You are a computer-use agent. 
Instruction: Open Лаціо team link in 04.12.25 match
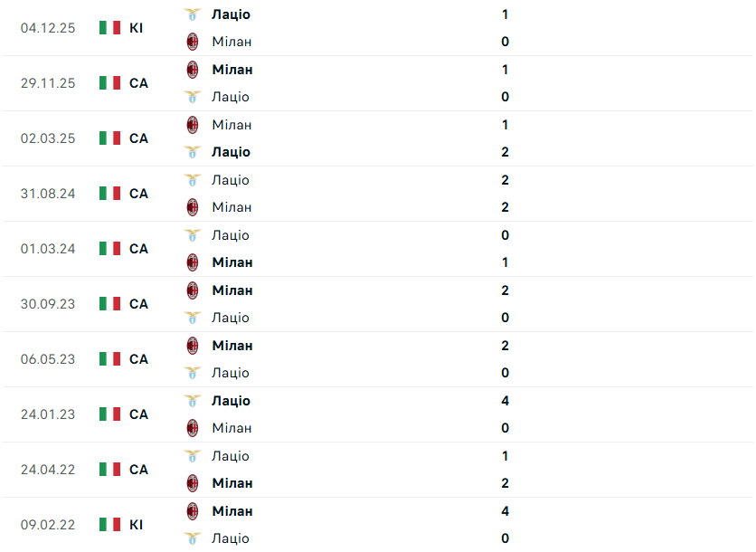click(231, 14)
